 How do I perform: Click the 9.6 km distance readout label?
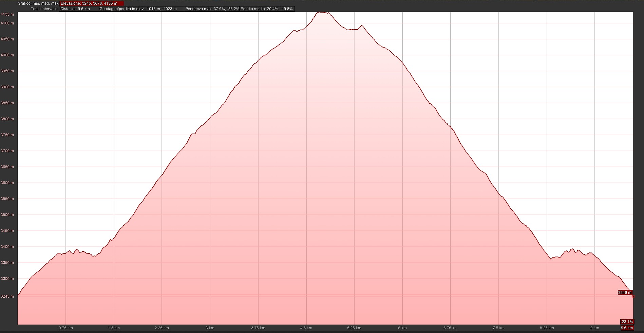(627, 328)
